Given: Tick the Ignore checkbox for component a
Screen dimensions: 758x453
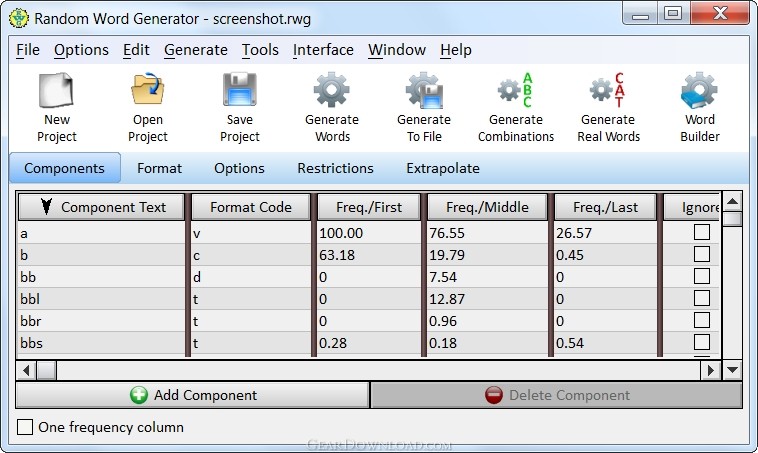Looking at the screenshot, I should pyautogui.click(x=702, y=232).
